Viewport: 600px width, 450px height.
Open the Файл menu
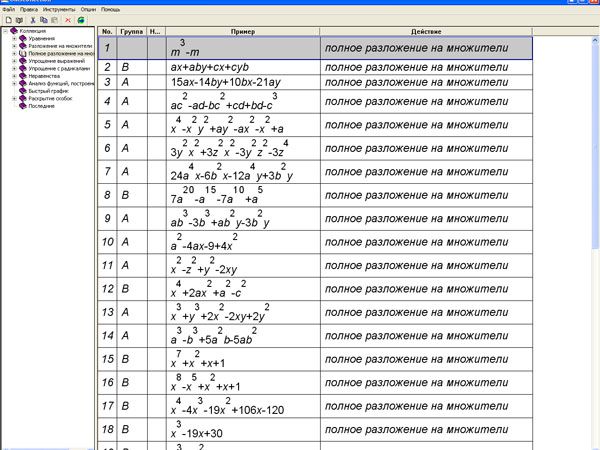point(8,9)
